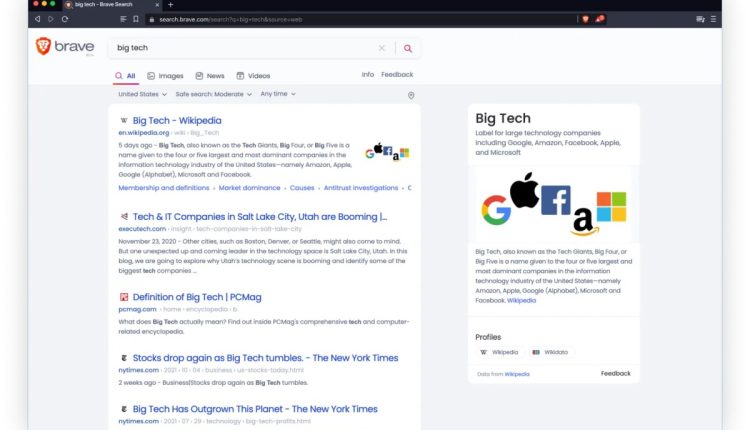Open Safe search: Moderate dropdown
This screenshot has height=430, width=750.
[213, 94]
